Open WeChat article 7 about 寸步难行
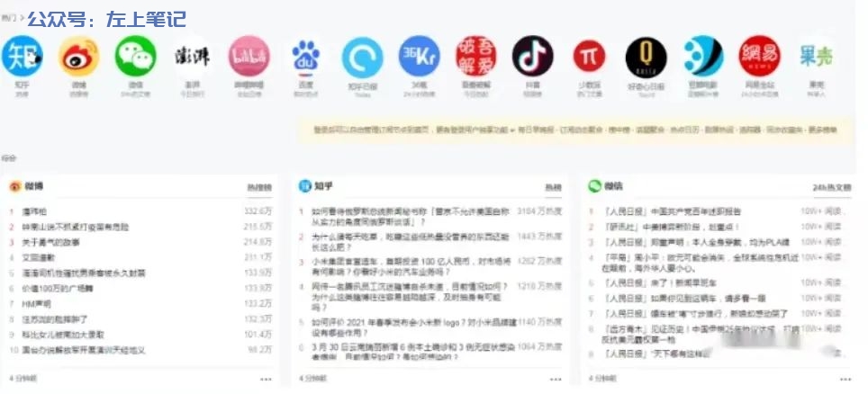 [x=696, y=314]
